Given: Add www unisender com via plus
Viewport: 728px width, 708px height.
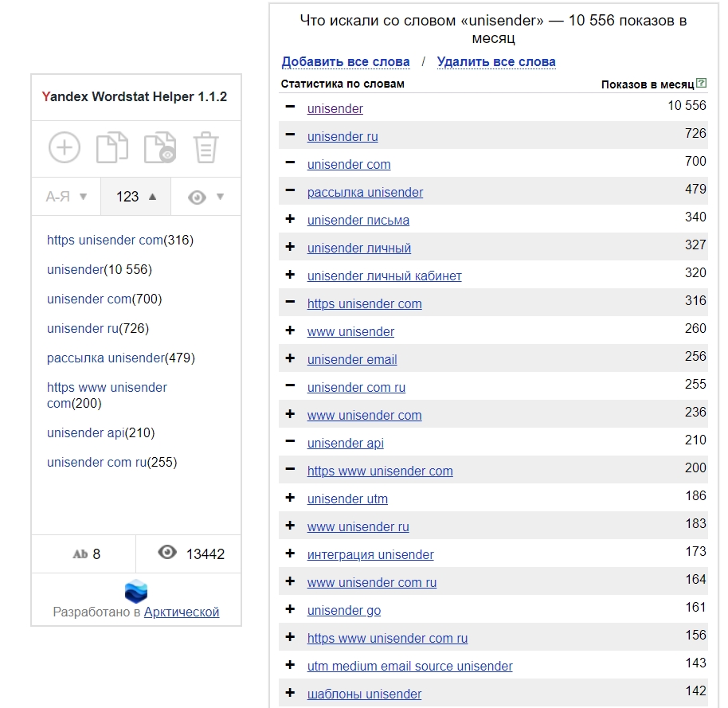Looking at the screenshot, I should coord(290,413).
